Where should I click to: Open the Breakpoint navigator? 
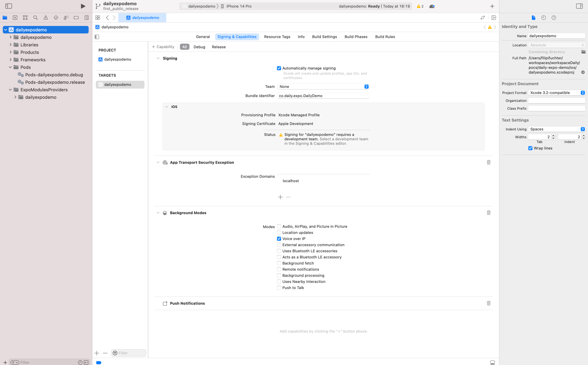point(76,18)
